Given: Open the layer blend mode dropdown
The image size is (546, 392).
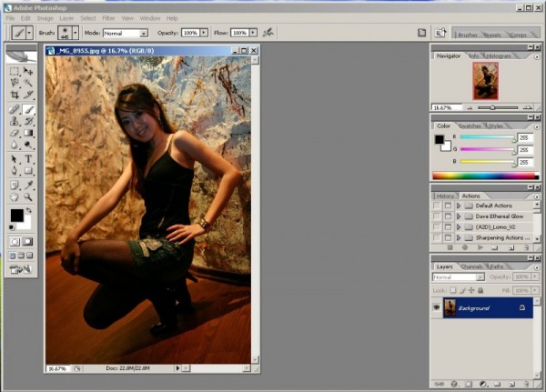Looking at the screenshot, I should (x=455, y=276).
